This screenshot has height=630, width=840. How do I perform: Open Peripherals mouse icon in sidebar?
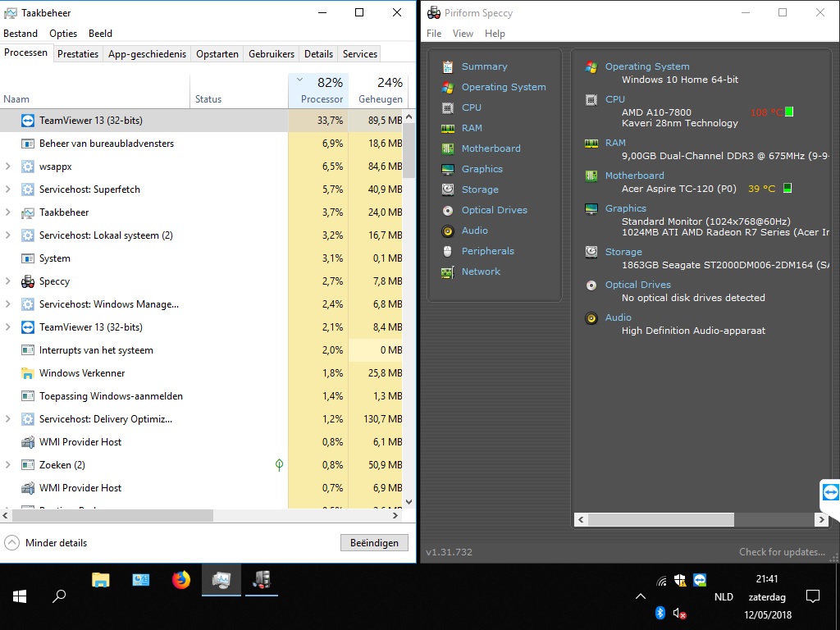(x=448, y=251)
